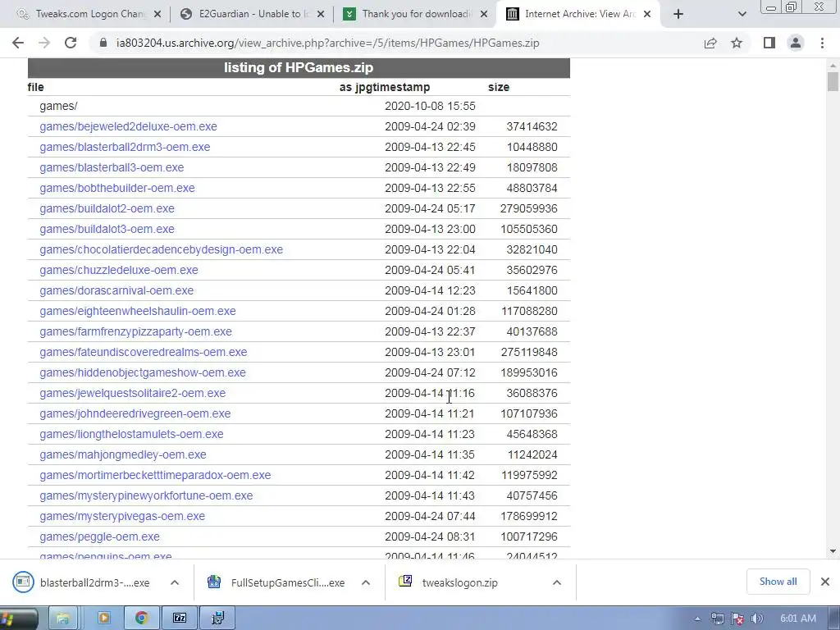Open hiddenobjectgameshow-oem.exe link

click(x=143, y=372)
